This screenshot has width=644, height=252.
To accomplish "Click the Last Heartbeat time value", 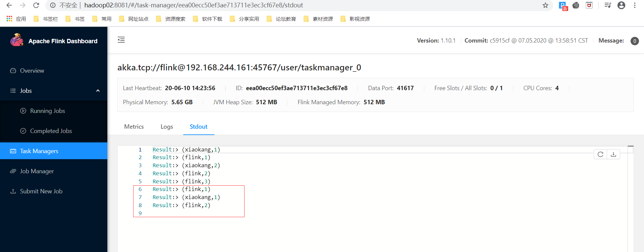I will tap(190, 88).
